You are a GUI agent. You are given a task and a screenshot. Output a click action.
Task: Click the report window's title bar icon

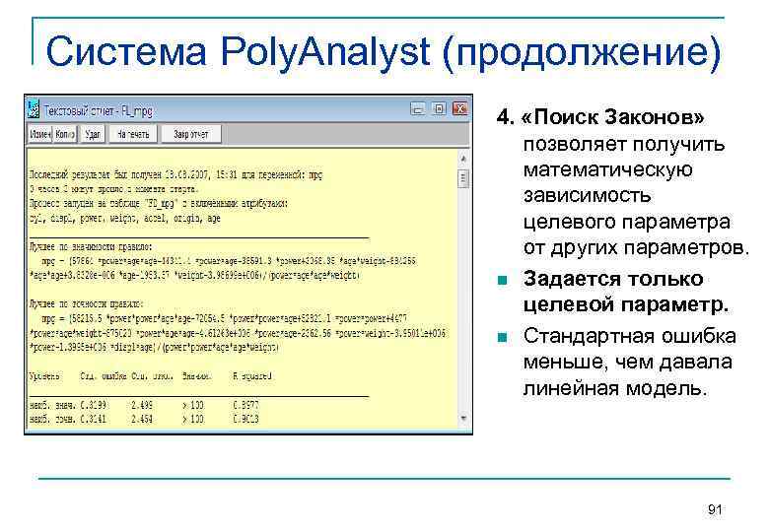click(x=34, y=109)
